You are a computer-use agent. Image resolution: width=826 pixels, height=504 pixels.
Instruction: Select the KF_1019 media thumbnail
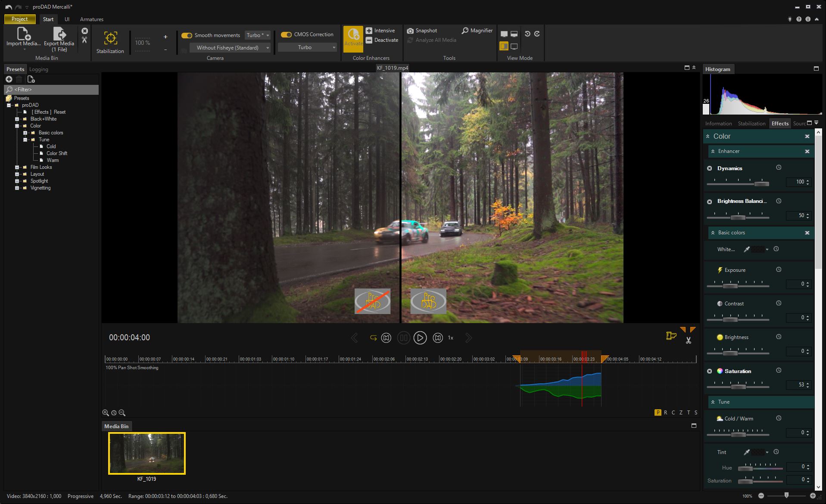(x=146, y=453)
